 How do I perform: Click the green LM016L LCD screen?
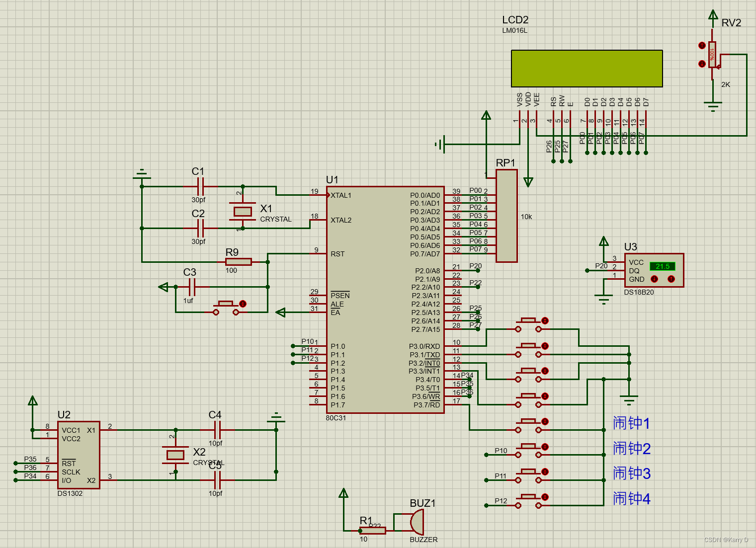[x=587, y=69]
